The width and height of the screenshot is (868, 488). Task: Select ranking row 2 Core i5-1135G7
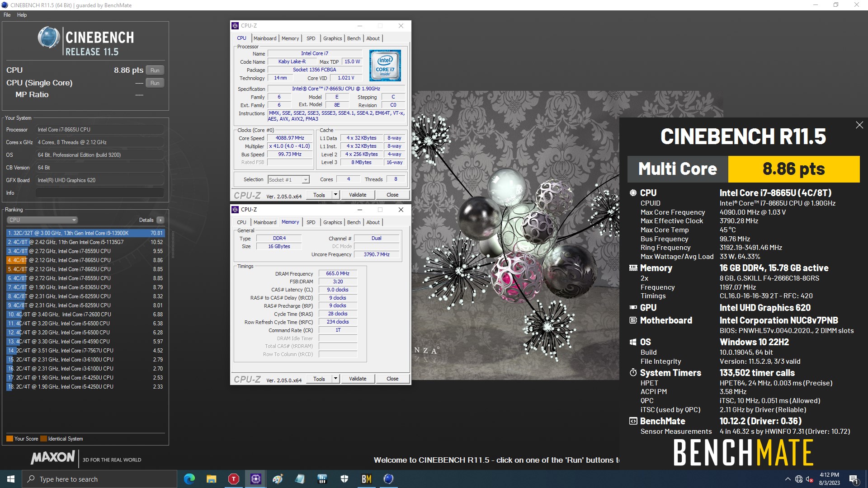coord(85,242)
